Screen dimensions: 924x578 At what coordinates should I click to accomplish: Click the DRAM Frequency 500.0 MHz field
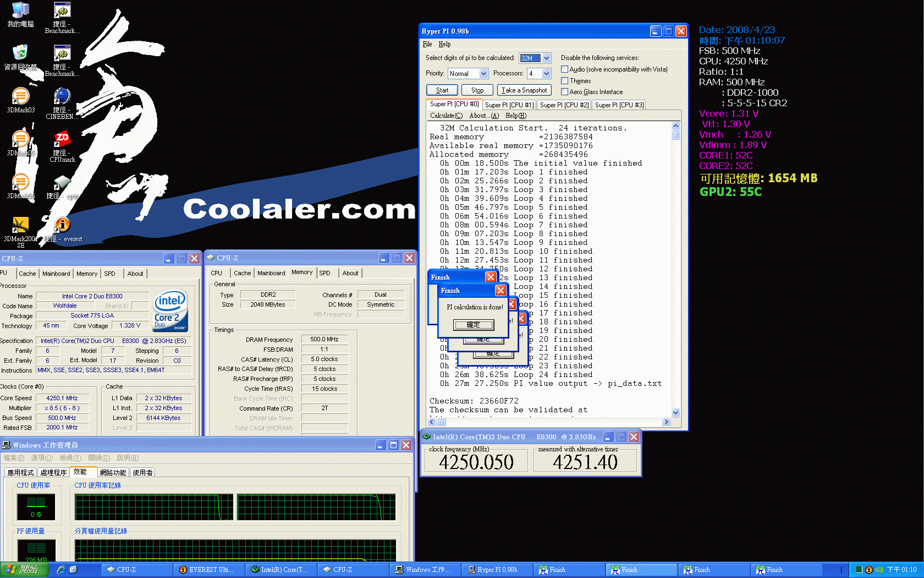click(x=324, y=340)
